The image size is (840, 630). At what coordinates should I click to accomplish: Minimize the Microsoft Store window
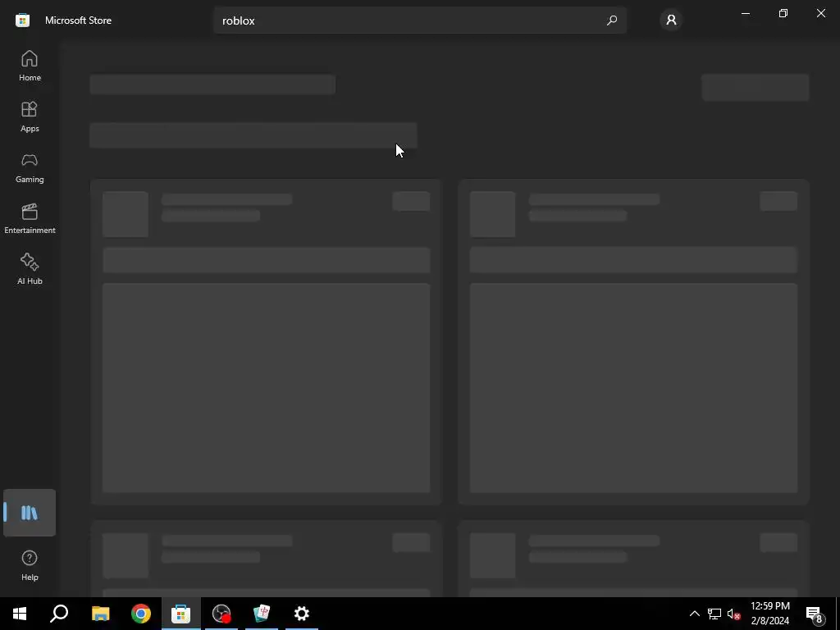(746, 13)
